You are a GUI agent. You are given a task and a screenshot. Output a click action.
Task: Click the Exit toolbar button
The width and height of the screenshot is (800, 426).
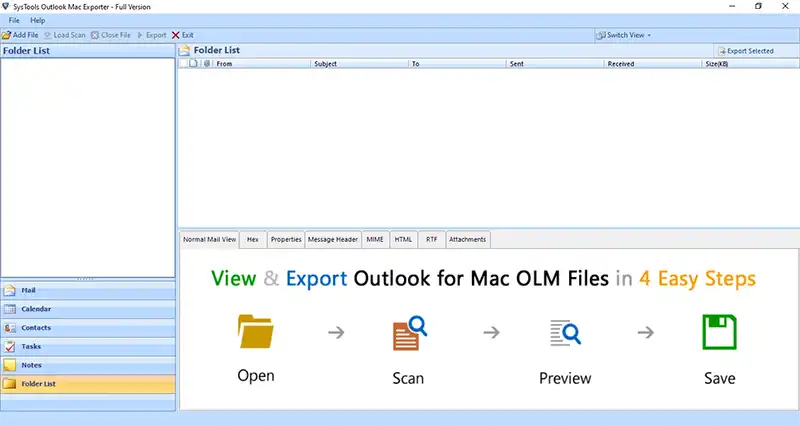[183, 35]
